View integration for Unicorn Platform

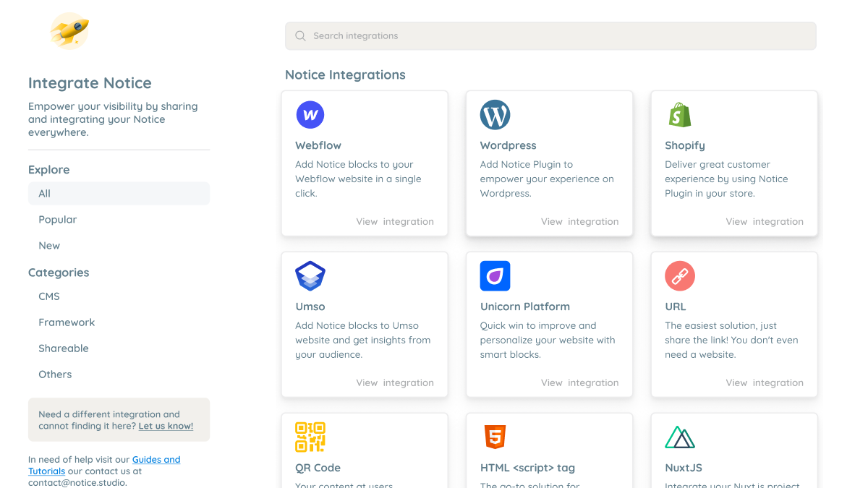[580, 383]
